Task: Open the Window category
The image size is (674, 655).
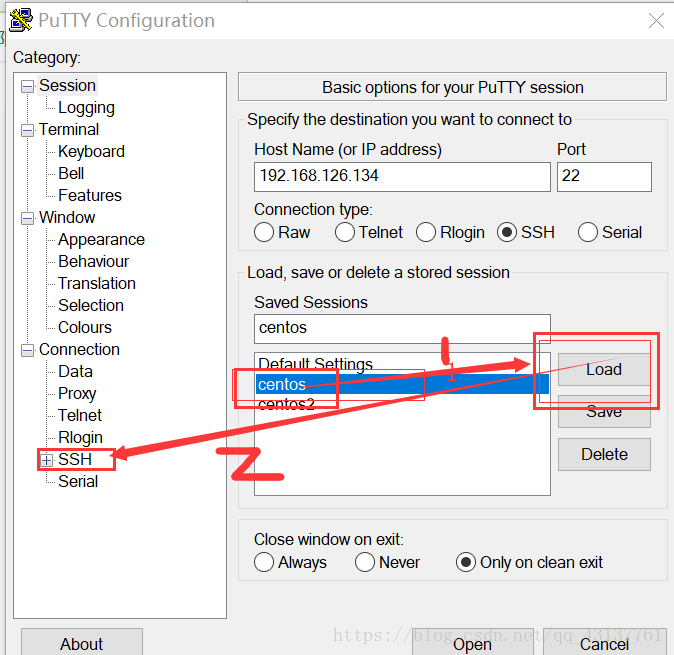Action: 67,217
